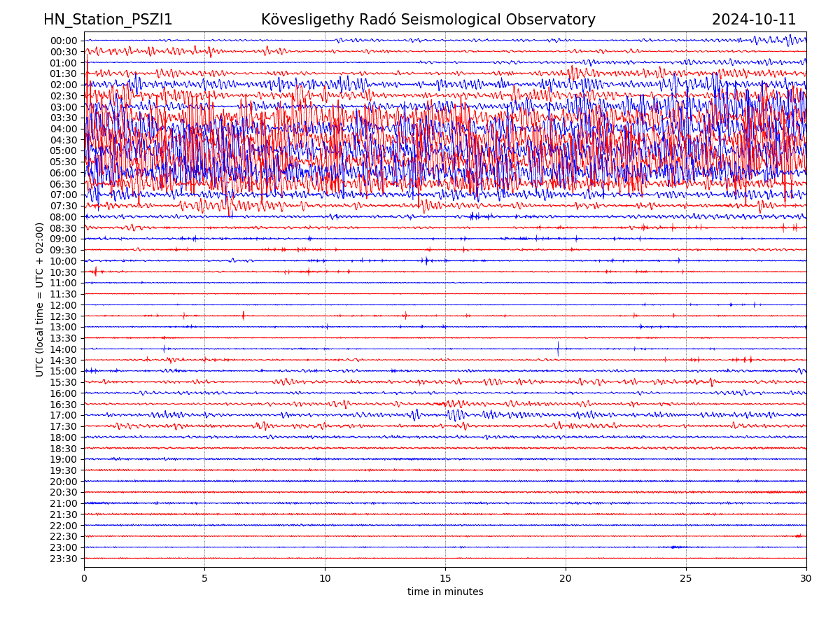Click the Kövesligethy Radó Seismological Observatory heading
Screen dimensions: 840x630
coord(428,20)
